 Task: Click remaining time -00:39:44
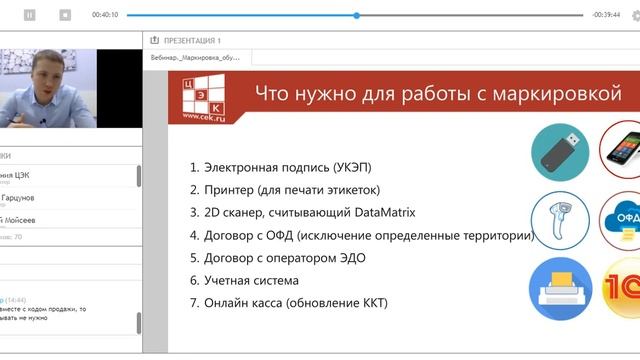coord(606,15)
